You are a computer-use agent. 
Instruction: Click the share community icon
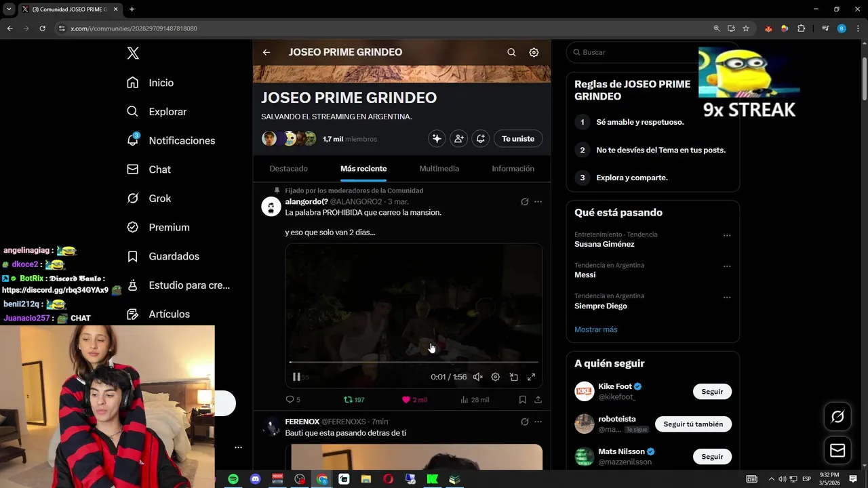[x=480, y=139]
